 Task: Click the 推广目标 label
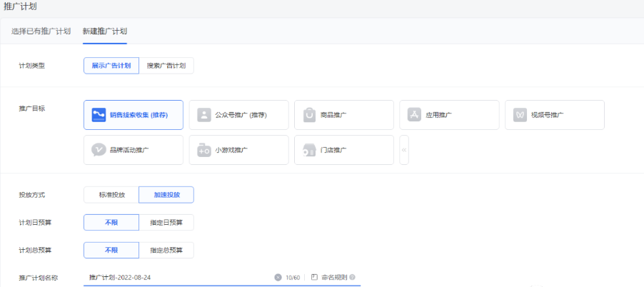tap(32, 109)
